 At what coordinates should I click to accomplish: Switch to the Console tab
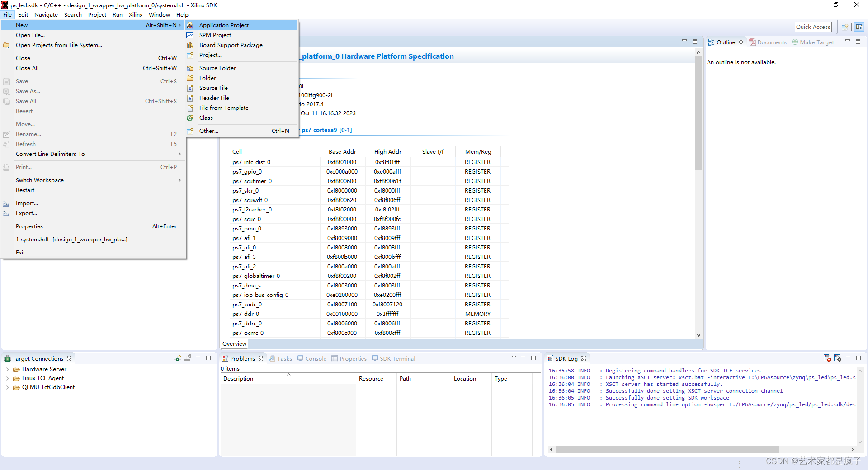click(312, 358)
